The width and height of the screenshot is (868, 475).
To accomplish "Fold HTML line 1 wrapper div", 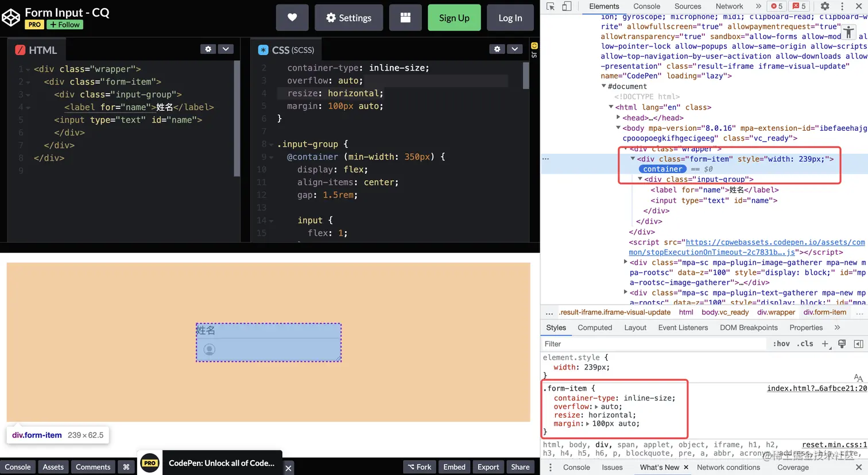I will [x=28, y=69].
